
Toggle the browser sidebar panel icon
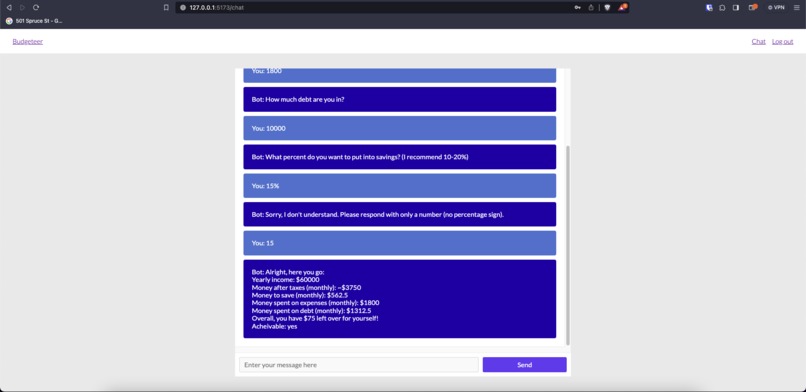coord(736,8)
